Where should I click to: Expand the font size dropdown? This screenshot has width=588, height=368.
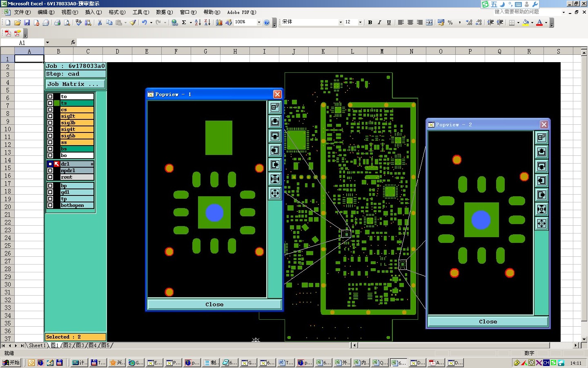[360, 22]
